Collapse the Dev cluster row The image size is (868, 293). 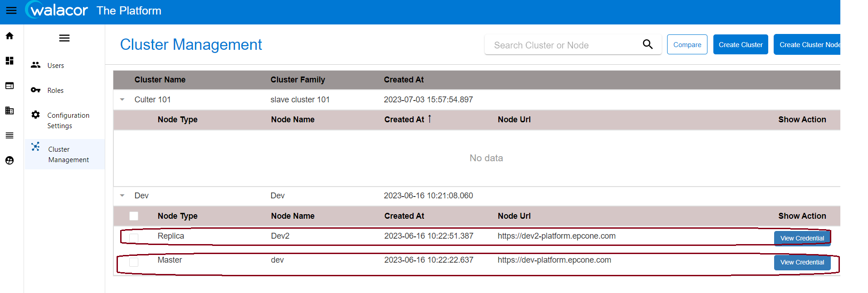[x=122, y=196]
